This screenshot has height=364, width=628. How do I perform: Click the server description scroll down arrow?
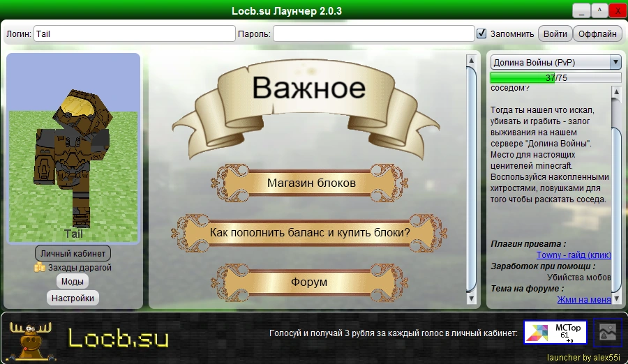(x=616, y=298)
